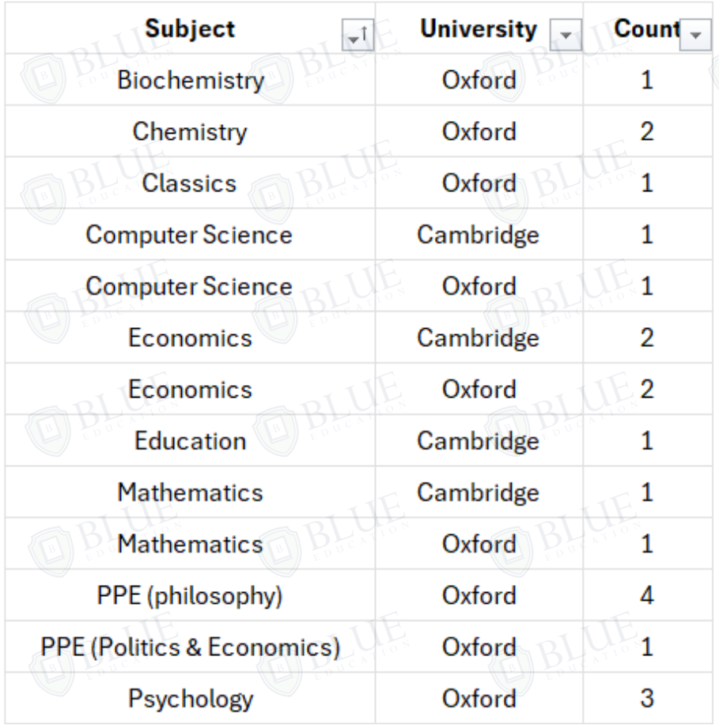Select the Education subject cell

190,441
